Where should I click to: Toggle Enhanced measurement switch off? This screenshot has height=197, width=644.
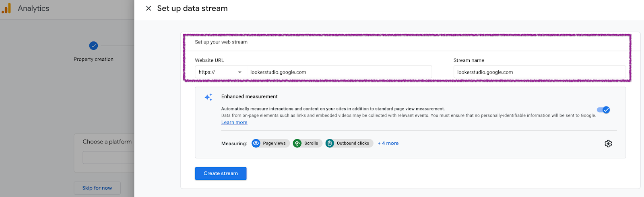click(603, 110)
